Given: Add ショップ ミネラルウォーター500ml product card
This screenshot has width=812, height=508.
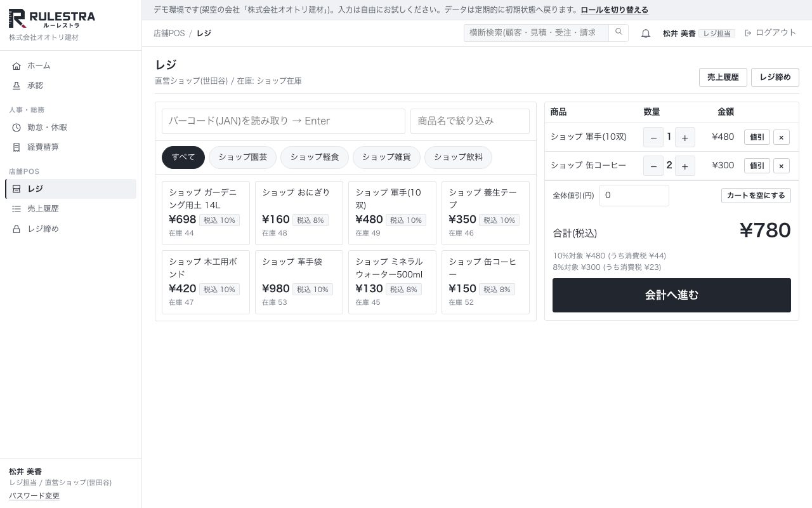Looking at the screenshot, I should 393,282.
